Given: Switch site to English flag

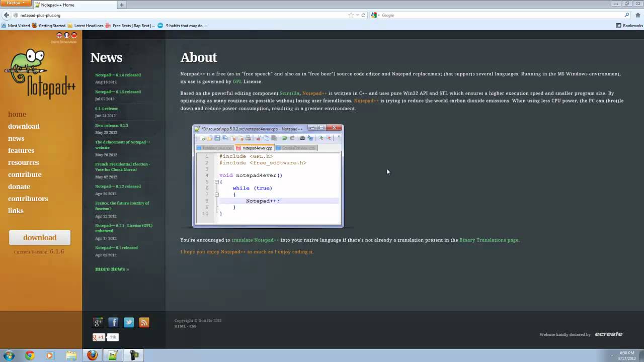Looking at the screenshot, I should point(59,35).
